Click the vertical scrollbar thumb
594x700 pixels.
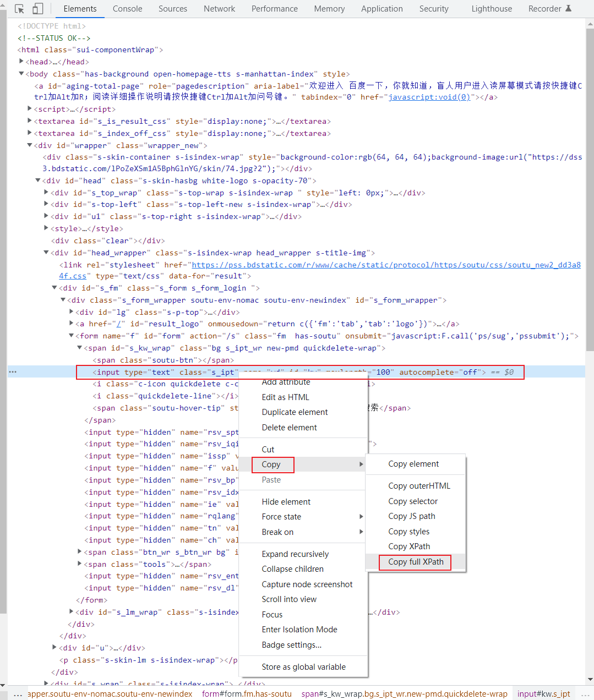[x=590, y=190]
